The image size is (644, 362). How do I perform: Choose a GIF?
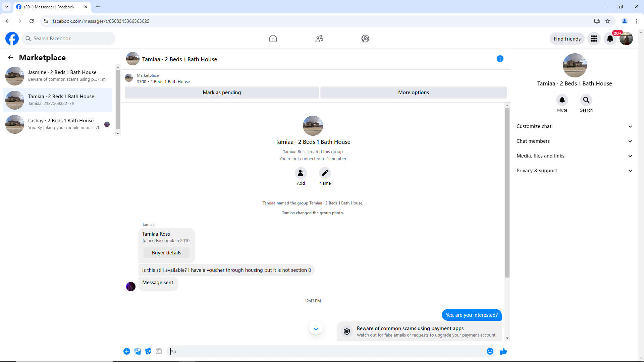(x=159, y=351)
